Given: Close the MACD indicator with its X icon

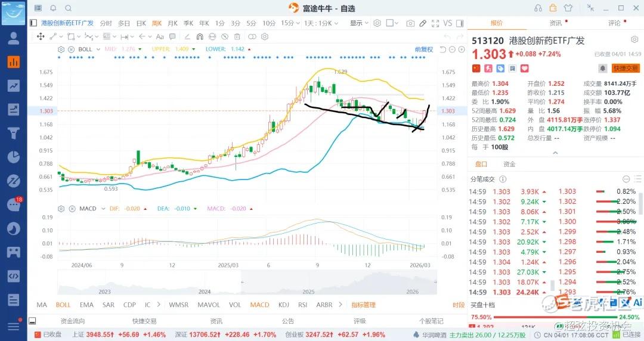Looking at the screenshot, I should click(x=72, y=209).
